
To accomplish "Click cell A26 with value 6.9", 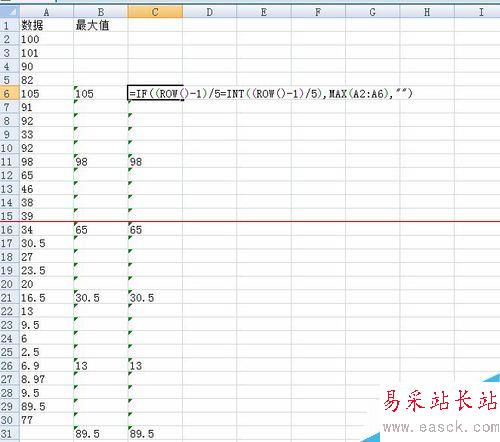I will (x=47, y=366).
